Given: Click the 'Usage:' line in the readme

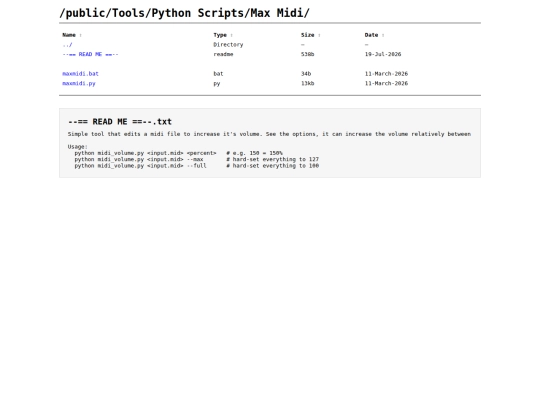Looking at the screenshot, I should tap(77, 147).
